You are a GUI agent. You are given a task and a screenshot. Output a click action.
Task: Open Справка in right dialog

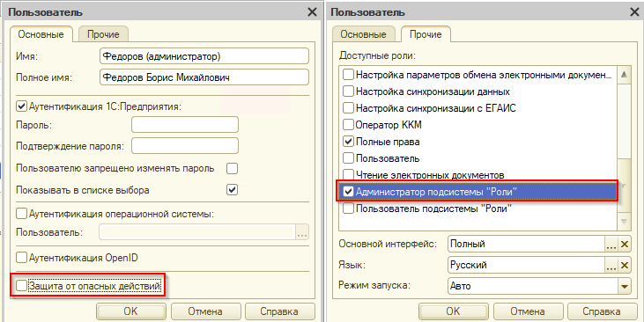tap(602, 311)
